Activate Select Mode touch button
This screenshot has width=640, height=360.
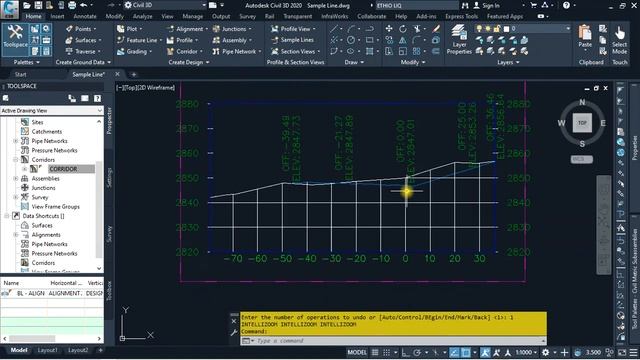620,40
